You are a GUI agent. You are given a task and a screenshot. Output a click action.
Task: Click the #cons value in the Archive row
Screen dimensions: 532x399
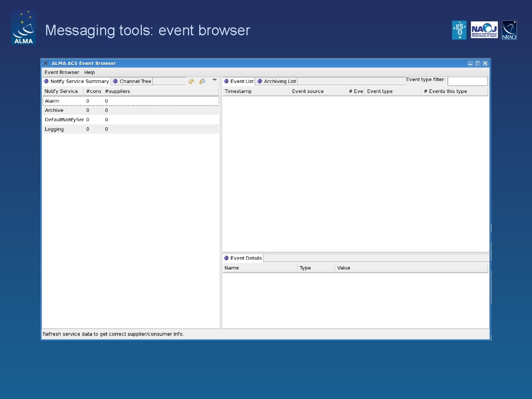[88, 110]
